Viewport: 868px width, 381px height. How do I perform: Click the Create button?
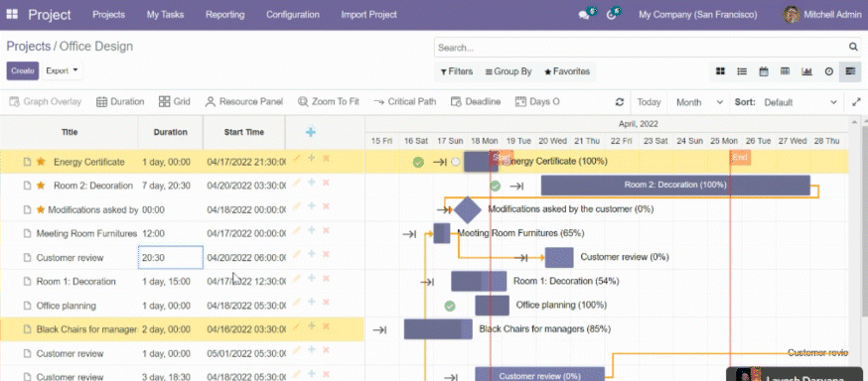(23, 70)
